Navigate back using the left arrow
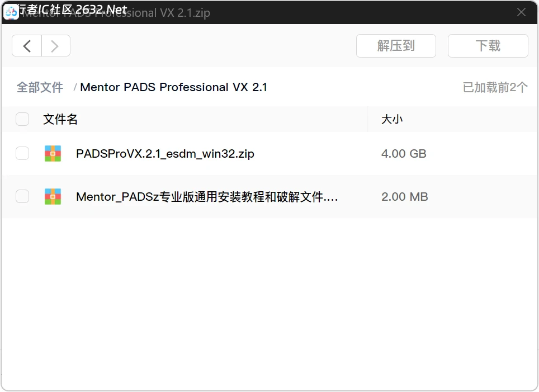 tap(27, 46)
